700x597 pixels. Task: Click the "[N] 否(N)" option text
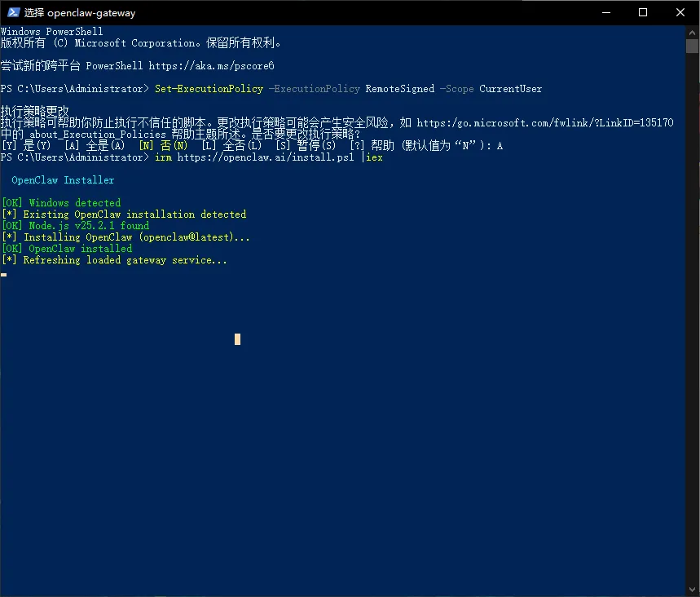point(164,146)
